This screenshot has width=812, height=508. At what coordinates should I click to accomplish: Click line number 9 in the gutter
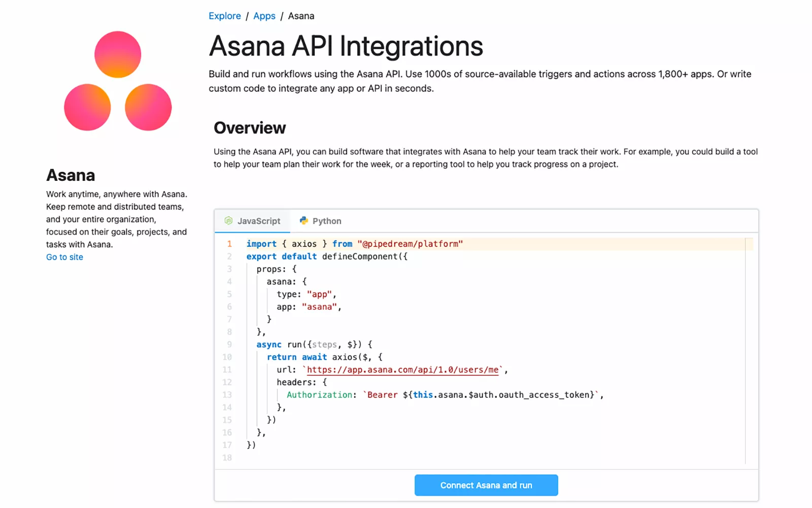point(229,344)
